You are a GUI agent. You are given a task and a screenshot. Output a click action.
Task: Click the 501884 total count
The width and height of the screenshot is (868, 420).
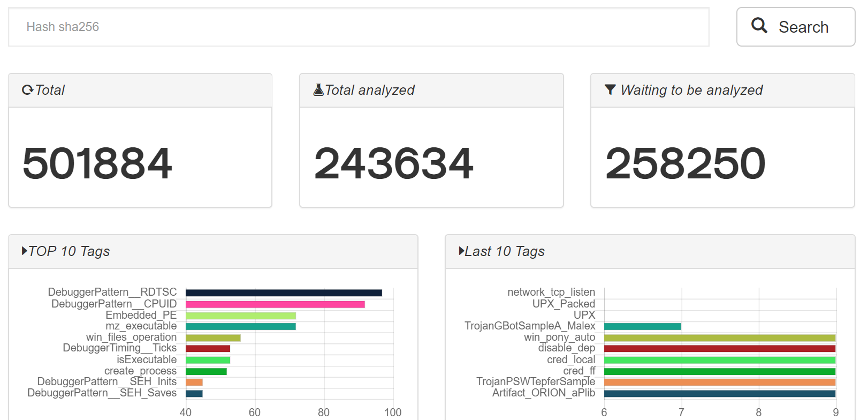pyautogui.click(x=97, y=163)
